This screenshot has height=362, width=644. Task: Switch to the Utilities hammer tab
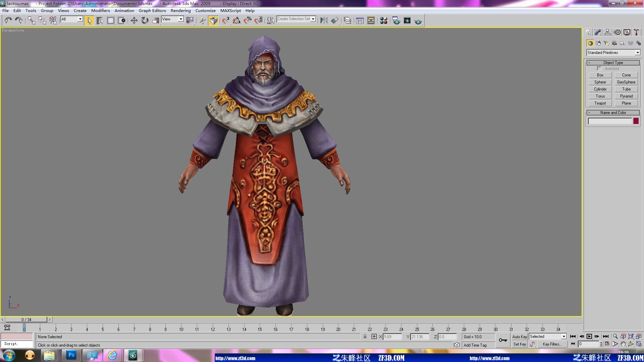click(637, 32)
